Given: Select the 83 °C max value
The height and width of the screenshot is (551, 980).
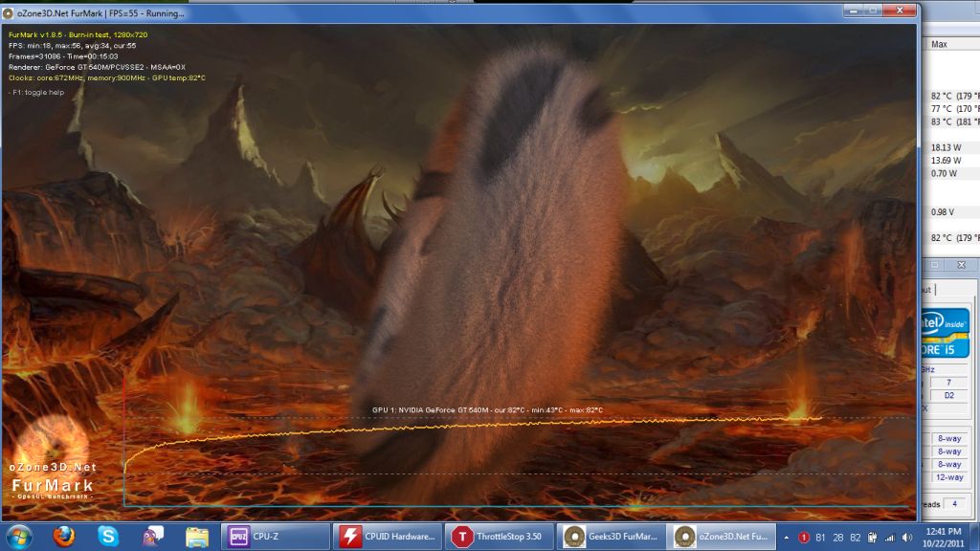Looking at the screenshot, I should coord(954,121).
